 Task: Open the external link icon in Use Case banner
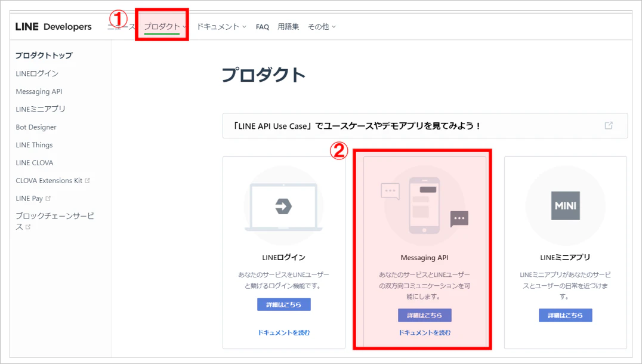[x=609, y=125]
